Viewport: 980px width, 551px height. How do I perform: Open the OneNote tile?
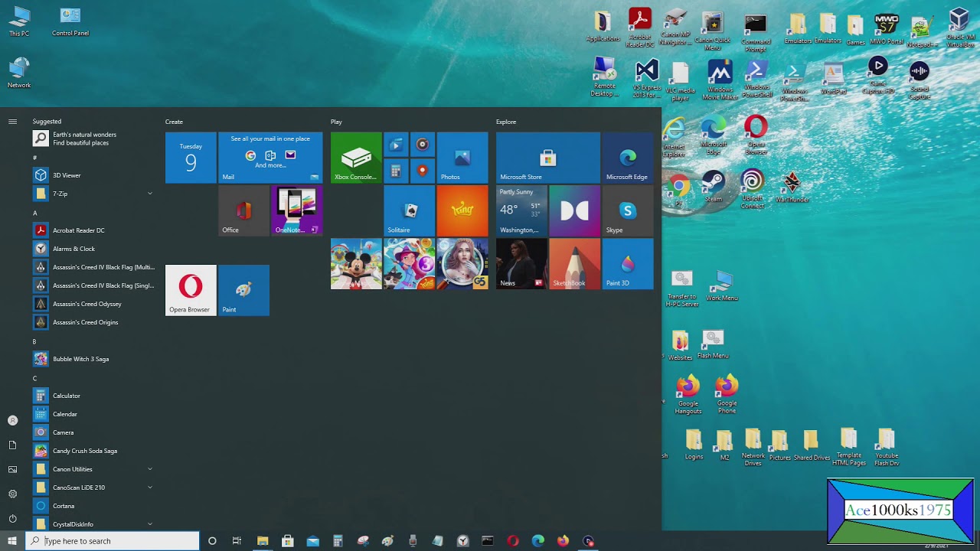pos(297,210)
